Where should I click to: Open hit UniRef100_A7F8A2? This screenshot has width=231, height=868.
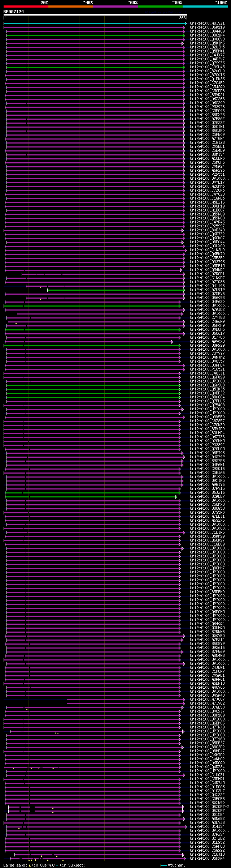(x=207, y=119)
